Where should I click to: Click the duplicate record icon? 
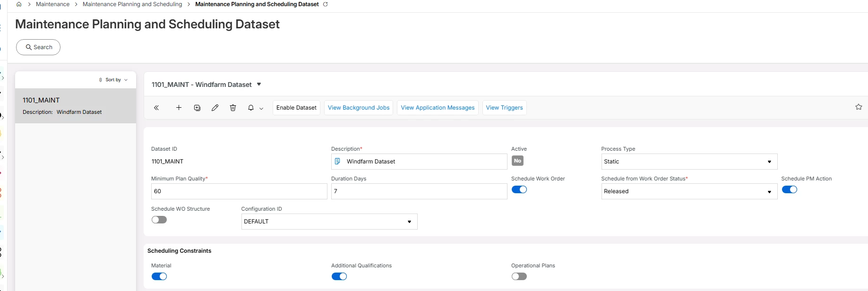(x=197, y=108)
